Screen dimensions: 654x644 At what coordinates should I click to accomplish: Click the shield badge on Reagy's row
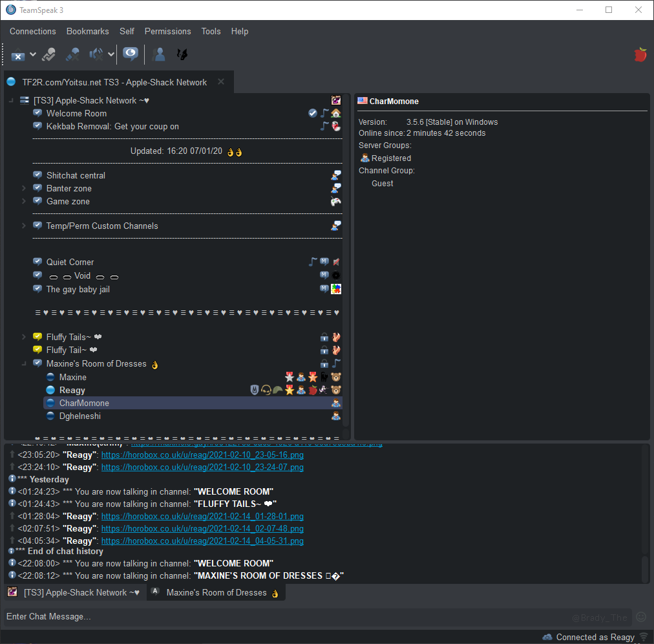click(255, 391)
